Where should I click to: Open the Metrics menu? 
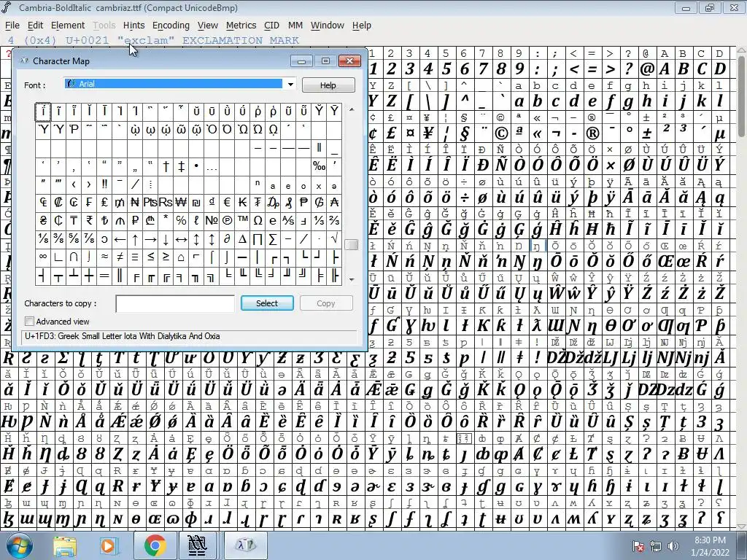tap(241, 26)
